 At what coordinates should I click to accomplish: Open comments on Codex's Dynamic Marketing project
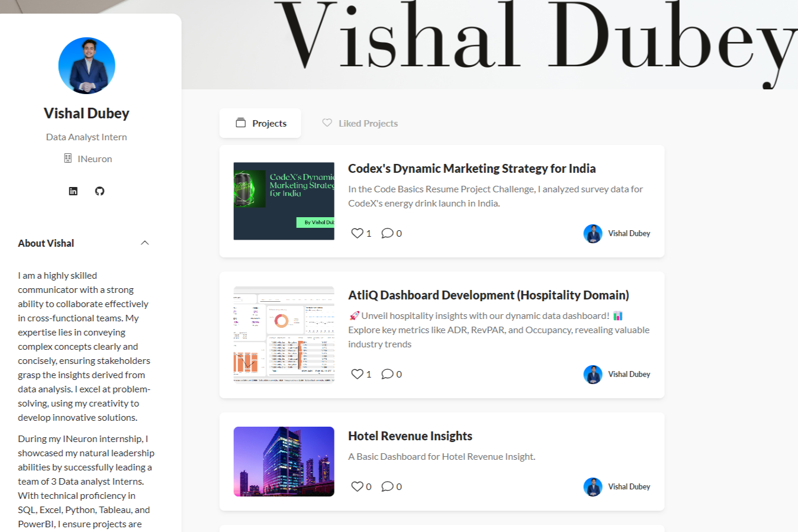(x=387, y=233)
